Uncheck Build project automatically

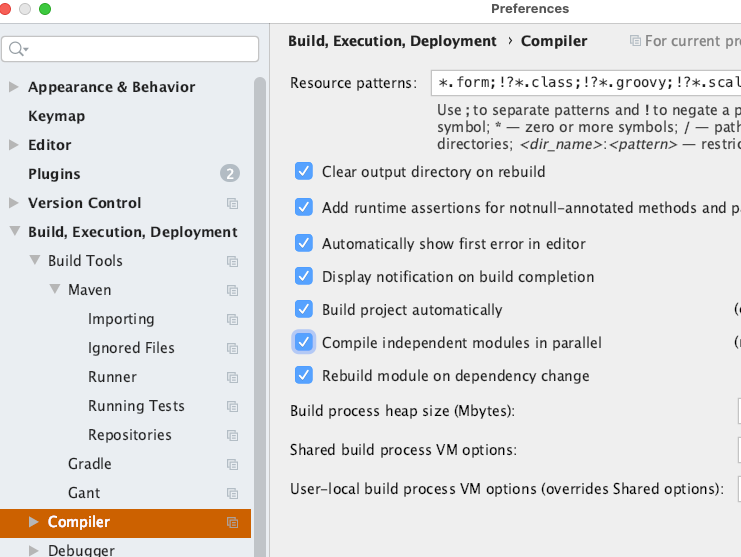click(303, 309)
